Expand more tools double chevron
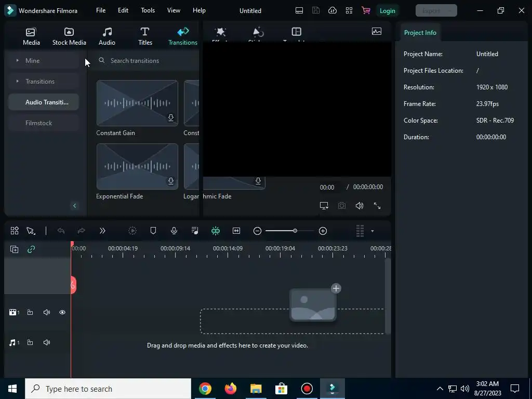The width and height of the screenshot is (532, 399). tap(102, 231)
